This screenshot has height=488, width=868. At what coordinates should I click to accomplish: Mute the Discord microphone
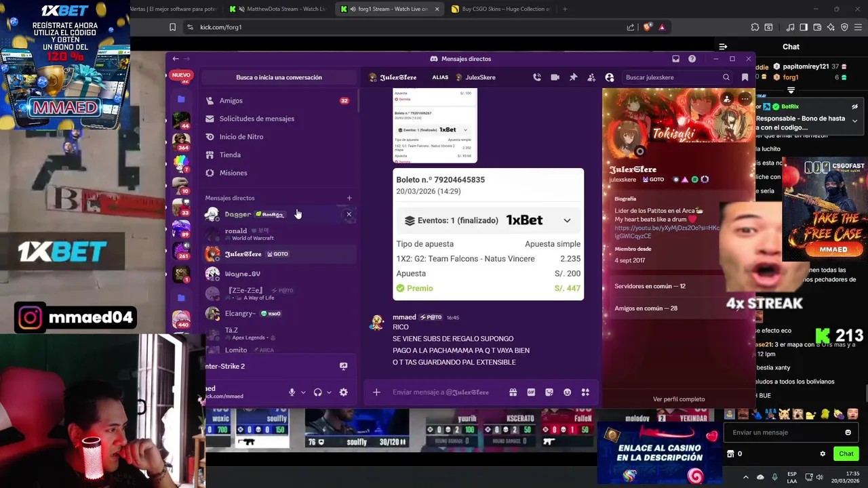pyautogui.click(x=292, y=392)
